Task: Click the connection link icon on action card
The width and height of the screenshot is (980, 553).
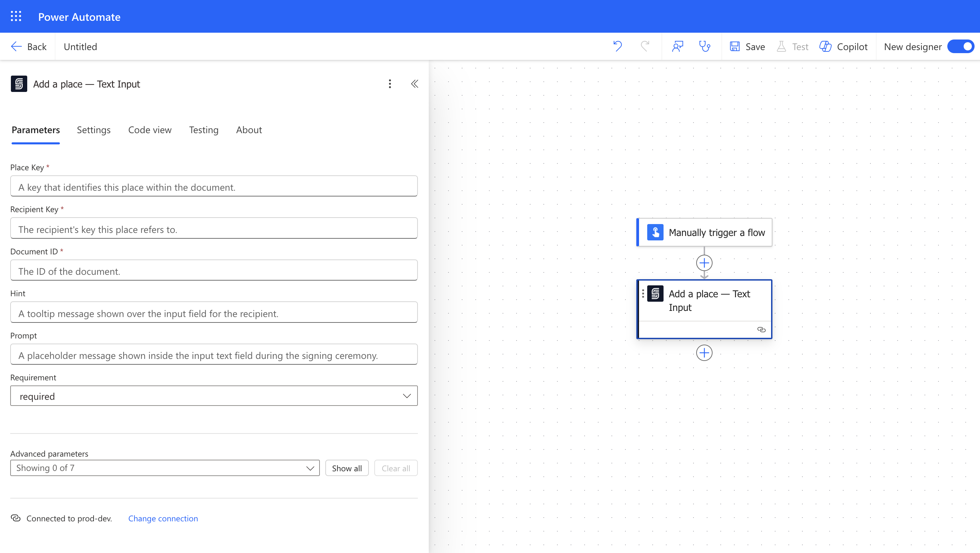Action: point(761,330)
